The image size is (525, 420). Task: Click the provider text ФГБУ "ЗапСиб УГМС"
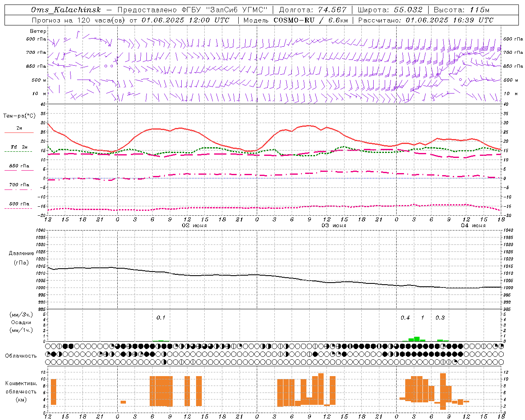point(224,10)
